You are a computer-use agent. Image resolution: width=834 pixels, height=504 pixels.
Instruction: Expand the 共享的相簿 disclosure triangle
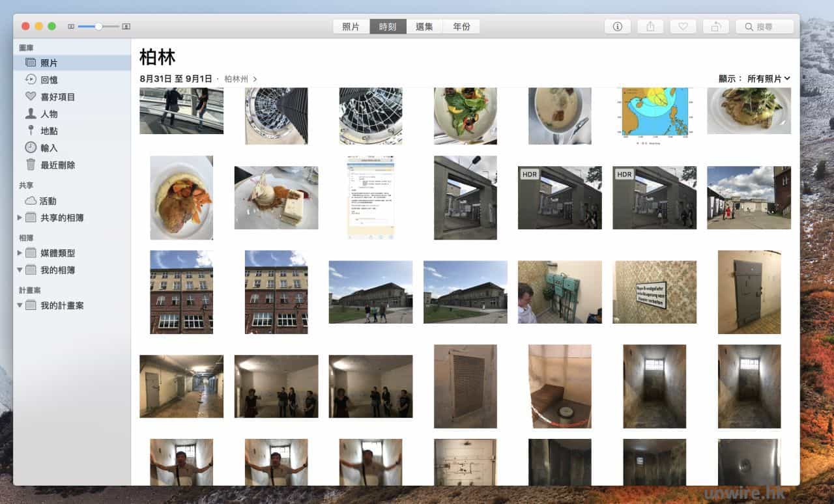pyautogui.click(x=20, y=217)
